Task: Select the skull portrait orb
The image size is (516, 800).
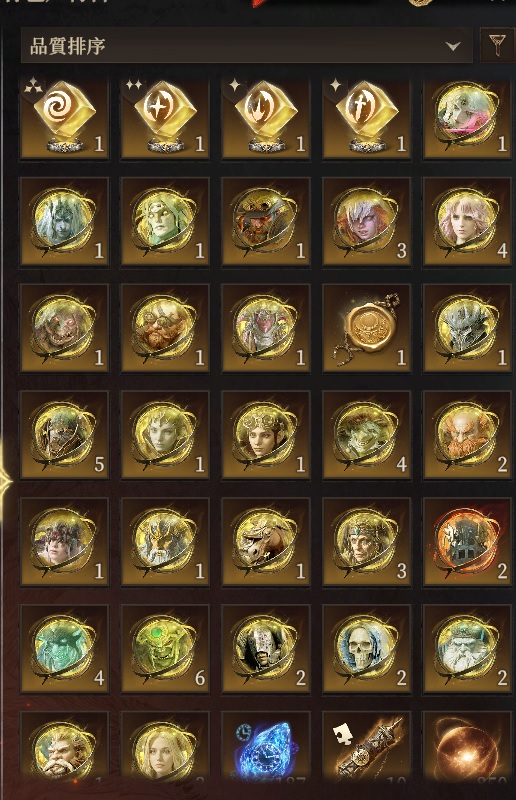Action: click(x=366, y=649)
